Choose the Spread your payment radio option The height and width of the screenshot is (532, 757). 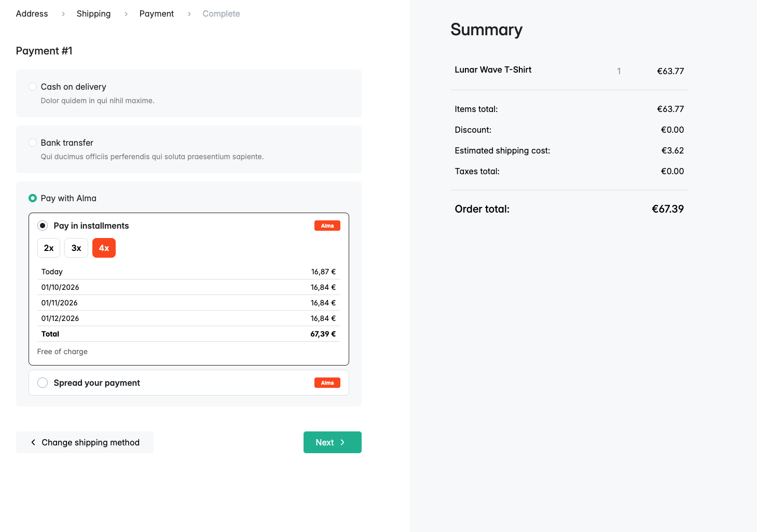click(43, 383)
